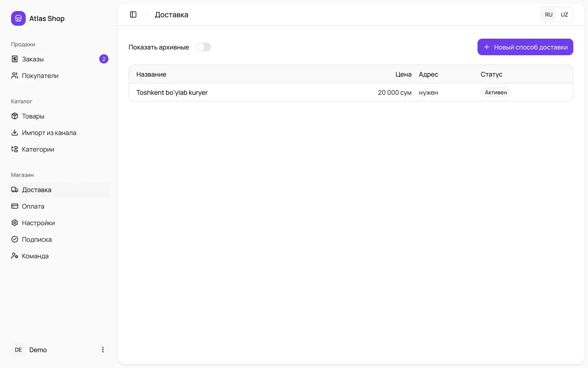
Task: Open the Оплата menu item
Action: [x=59, y=206]
